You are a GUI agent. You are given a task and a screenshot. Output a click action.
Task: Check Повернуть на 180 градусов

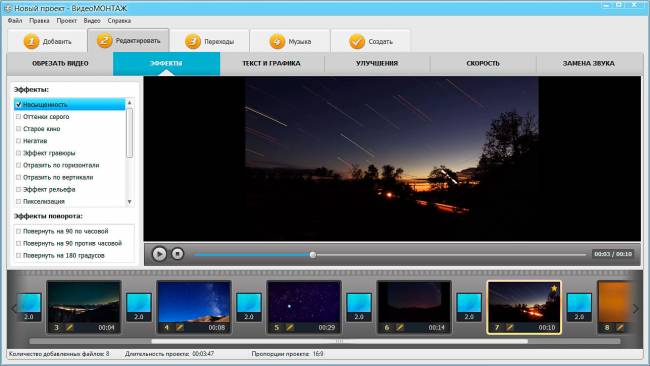pos(18,255)
